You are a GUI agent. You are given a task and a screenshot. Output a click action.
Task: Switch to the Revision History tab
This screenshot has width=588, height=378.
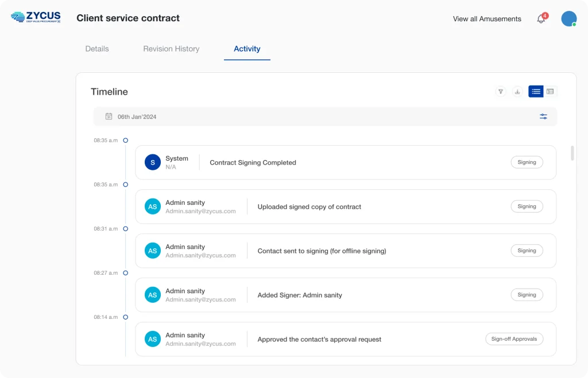[x=171, y=49]
